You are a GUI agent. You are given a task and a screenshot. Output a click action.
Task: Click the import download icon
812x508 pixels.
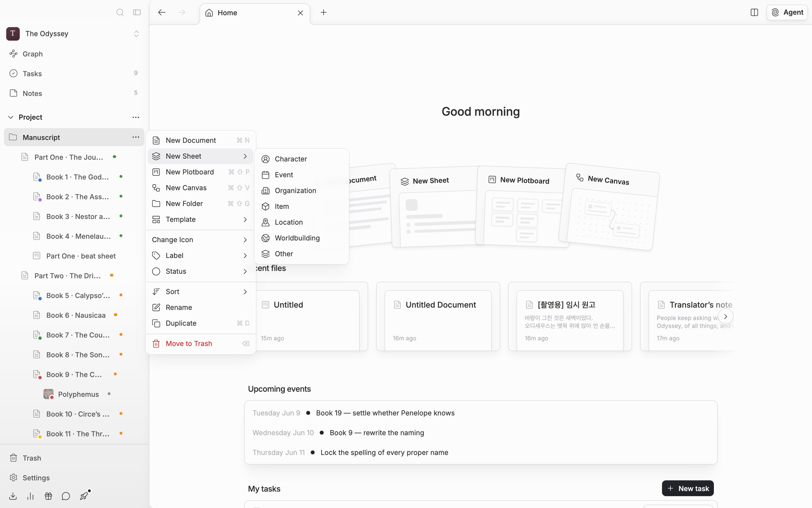pos(13,496)
